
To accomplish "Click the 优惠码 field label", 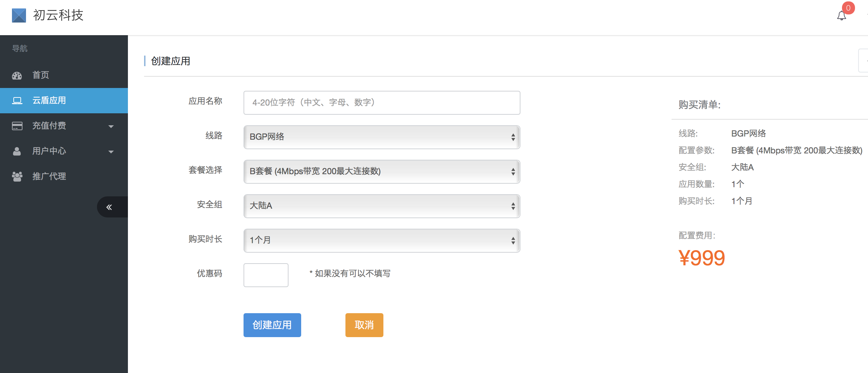I will pos(209,274).
